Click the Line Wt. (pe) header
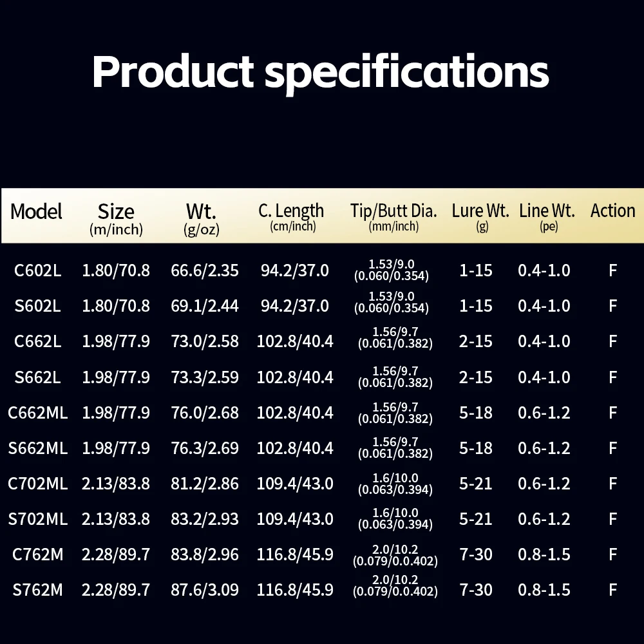Viewport: 644px width, 644px height. (547, 217)
